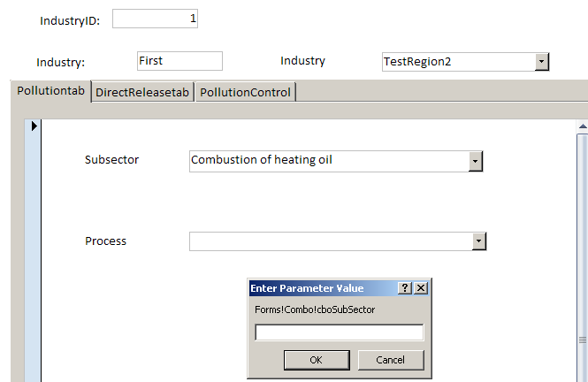Select the PollutionControl tab
Image resolution: width=588 pixels, height=382 pixels.
[x=245, y=92]
